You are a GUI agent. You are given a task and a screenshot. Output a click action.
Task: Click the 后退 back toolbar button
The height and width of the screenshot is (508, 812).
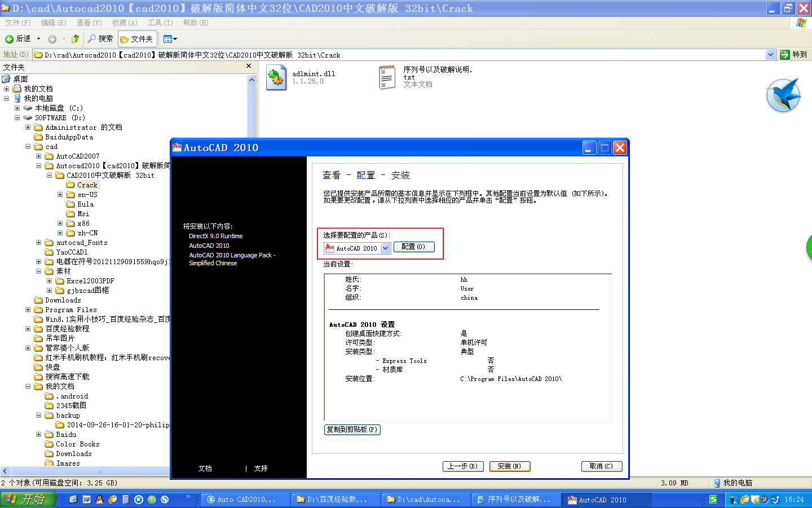click(x=18, y=39)
